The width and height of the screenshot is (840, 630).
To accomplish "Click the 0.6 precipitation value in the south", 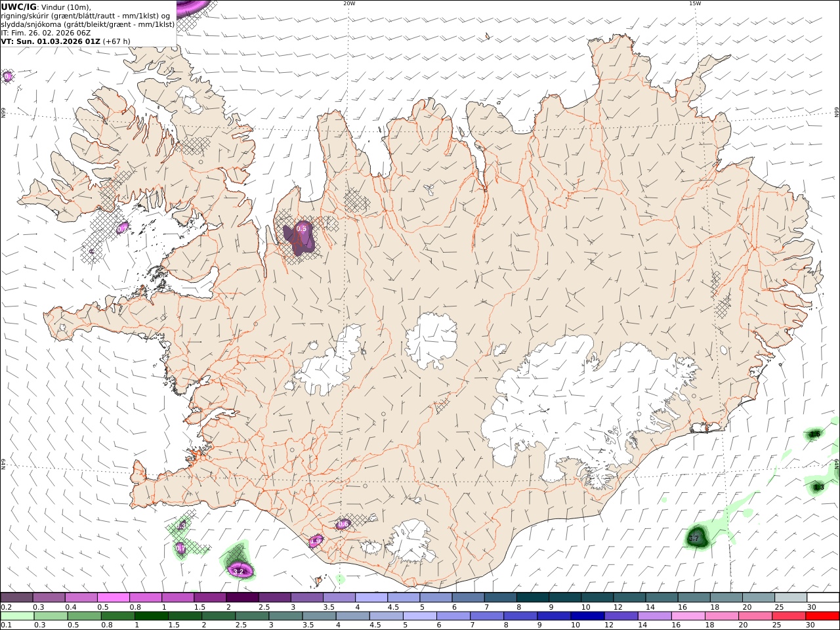I will [343, 524].
